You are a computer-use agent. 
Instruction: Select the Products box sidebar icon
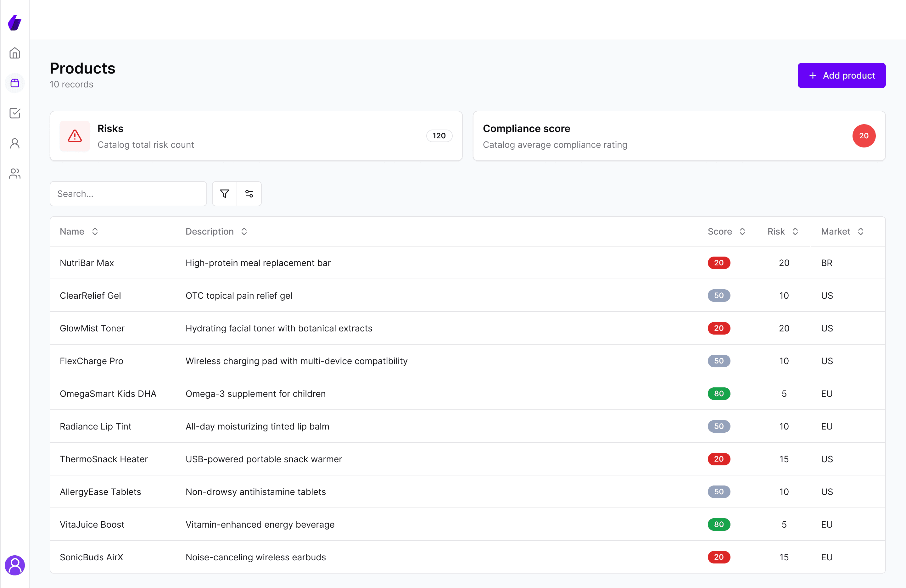pos(14,83)
